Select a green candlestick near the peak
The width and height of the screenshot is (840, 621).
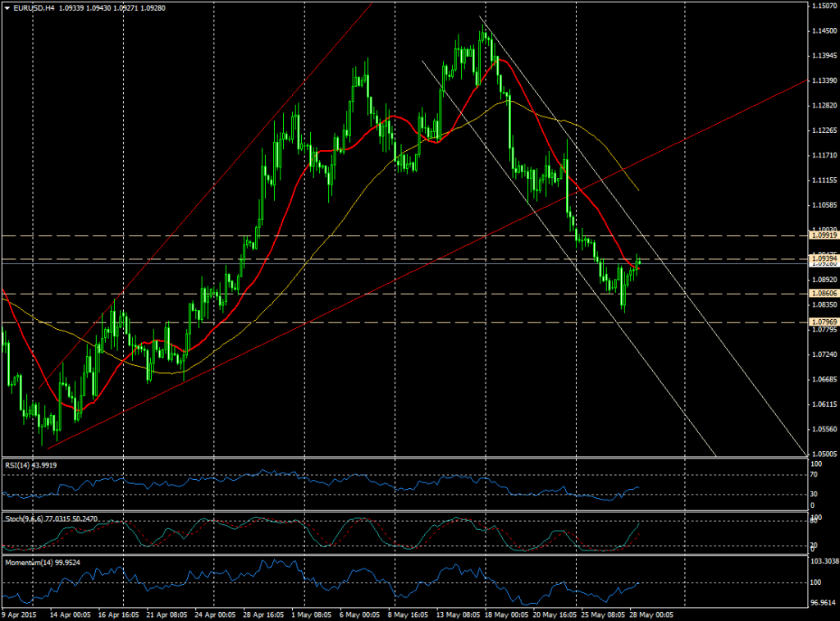484,37
